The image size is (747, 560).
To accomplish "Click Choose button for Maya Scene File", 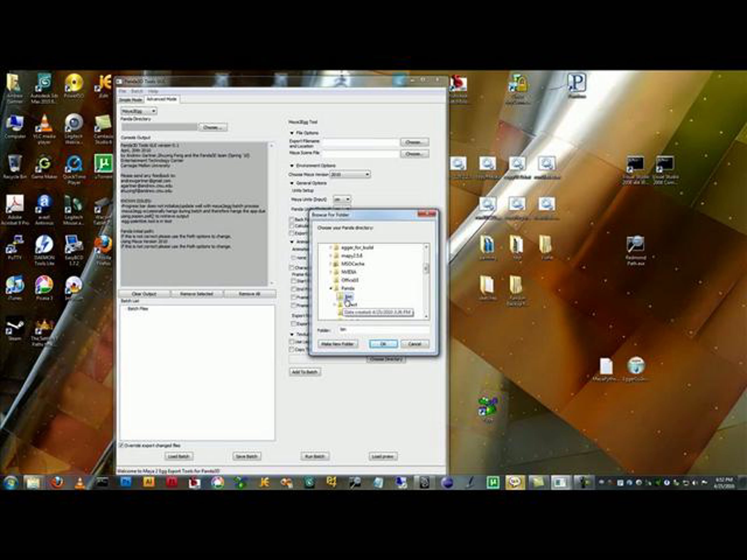I will (x=415, y=154).
